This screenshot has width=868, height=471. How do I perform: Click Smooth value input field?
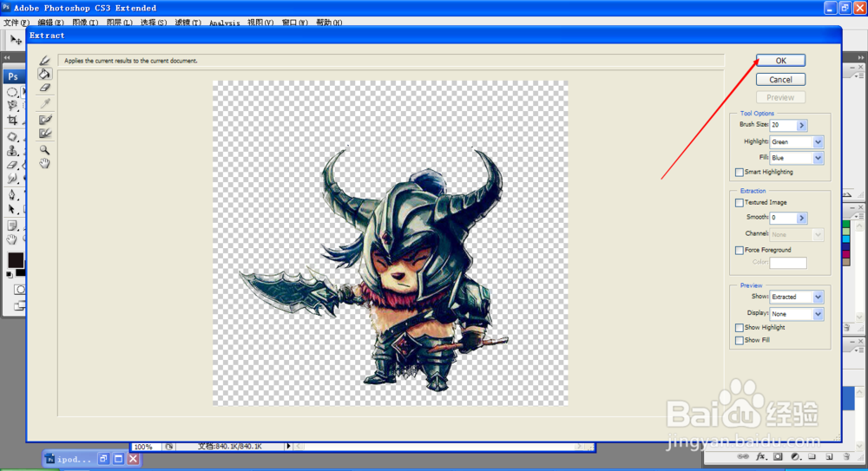pos(783,218)
